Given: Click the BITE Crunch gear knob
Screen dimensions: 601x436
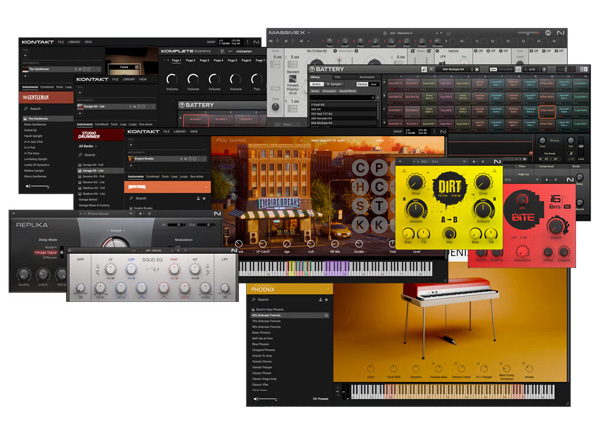Looking at the screenshot, I should point(555,226).
